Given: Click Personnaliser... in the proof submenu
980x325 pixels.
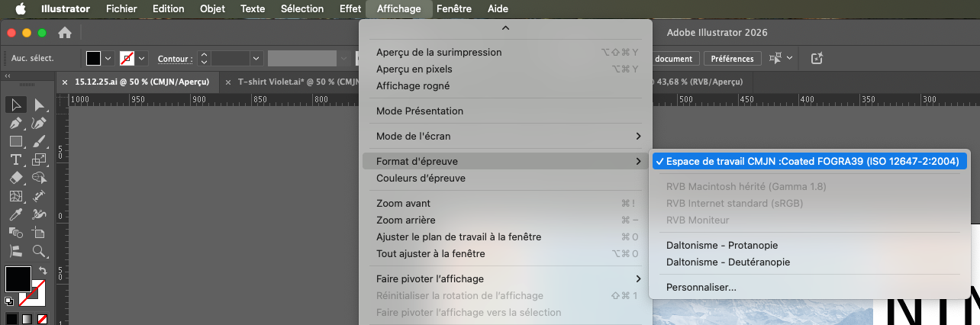Looking at the screenshot, I should point(701,287).
